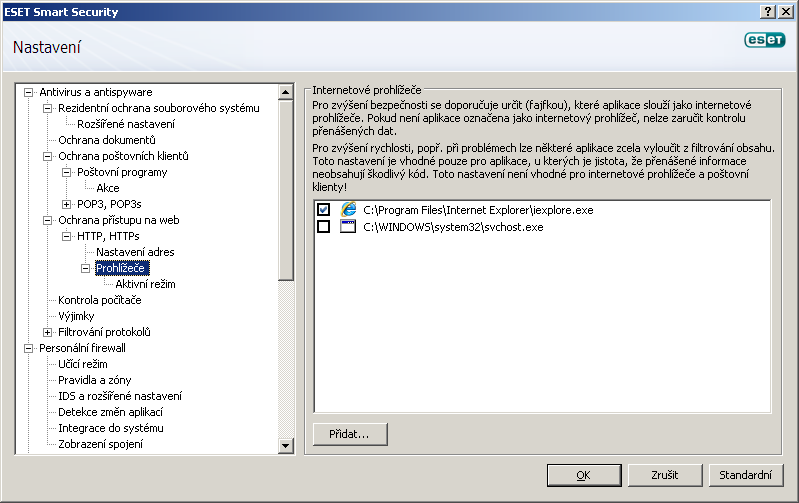Collapse the Antivirus a antispyware node
799x503 pixels.
(29, 92)
